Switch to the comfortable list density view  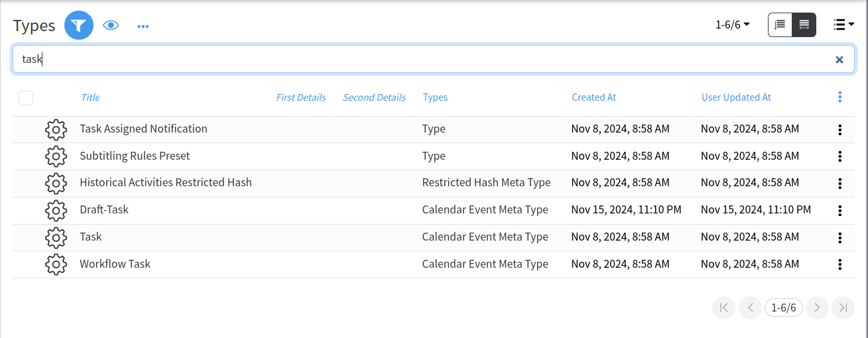(780, 25)
